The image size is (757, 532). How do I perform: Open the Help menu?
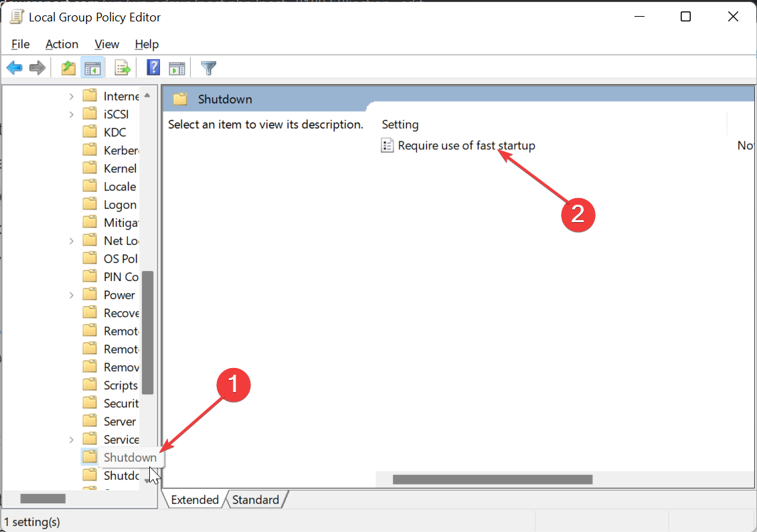pyautogui.click(x=147, y=44)
